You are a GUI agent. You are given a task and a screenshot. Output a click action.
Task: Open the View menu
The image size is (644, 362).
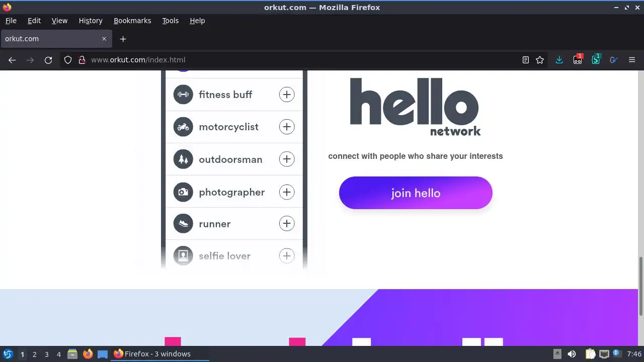point(59,21)
